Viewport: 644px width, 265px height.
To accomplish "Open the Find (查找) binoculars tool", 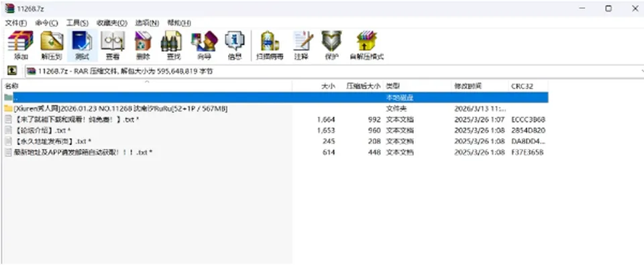I will [x=173, y=45].
